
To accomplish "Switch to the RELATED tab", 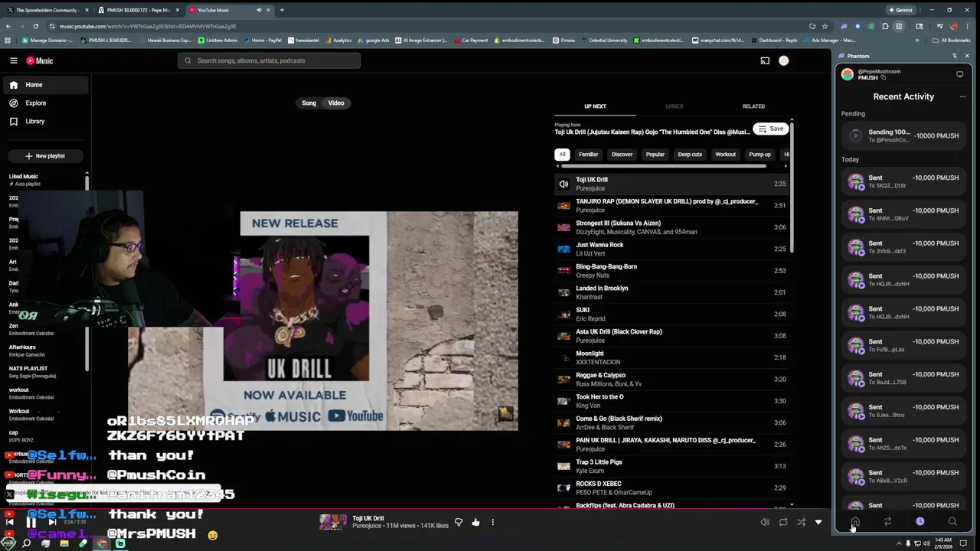I will 753,106.
